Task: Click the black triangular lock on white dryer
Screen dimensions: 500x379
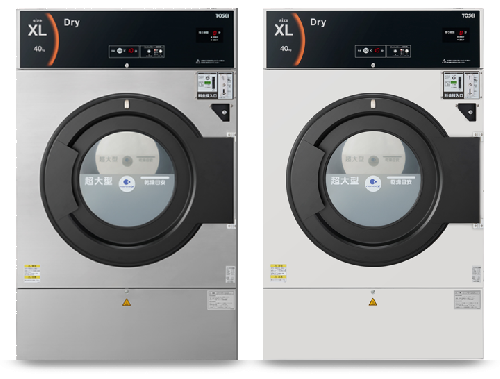Action: (468, 112)
